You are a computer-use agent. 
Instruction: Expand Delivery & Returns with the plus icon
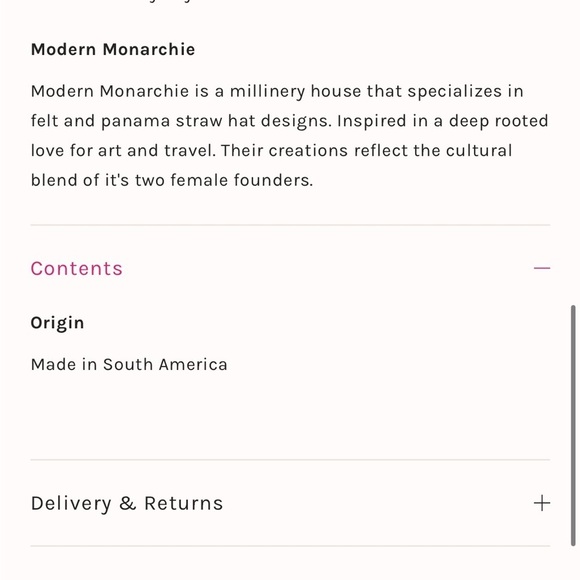click(542, 503)
